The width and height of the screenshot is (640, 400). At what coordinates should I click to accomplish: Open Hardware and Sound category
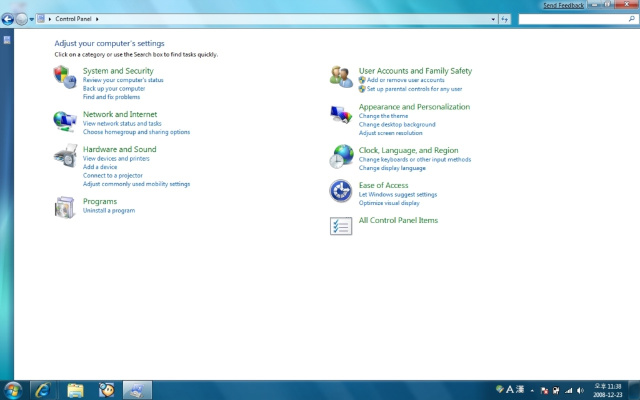click(x=120, y=149)
